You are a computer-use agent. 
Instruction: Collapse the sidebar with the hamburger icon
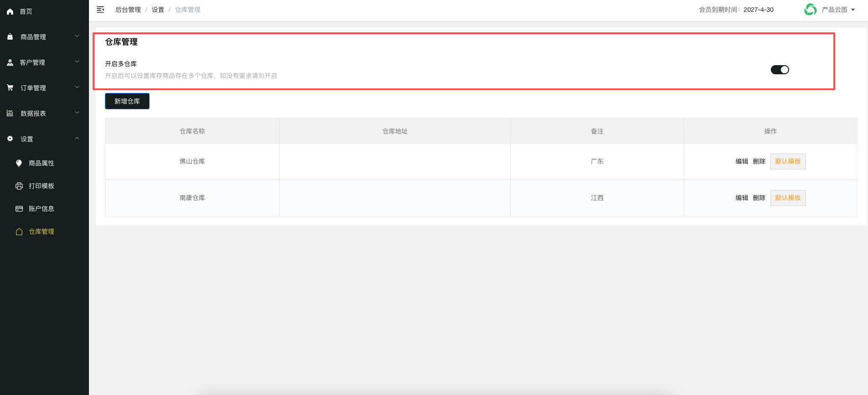click(x=100, y=10)
